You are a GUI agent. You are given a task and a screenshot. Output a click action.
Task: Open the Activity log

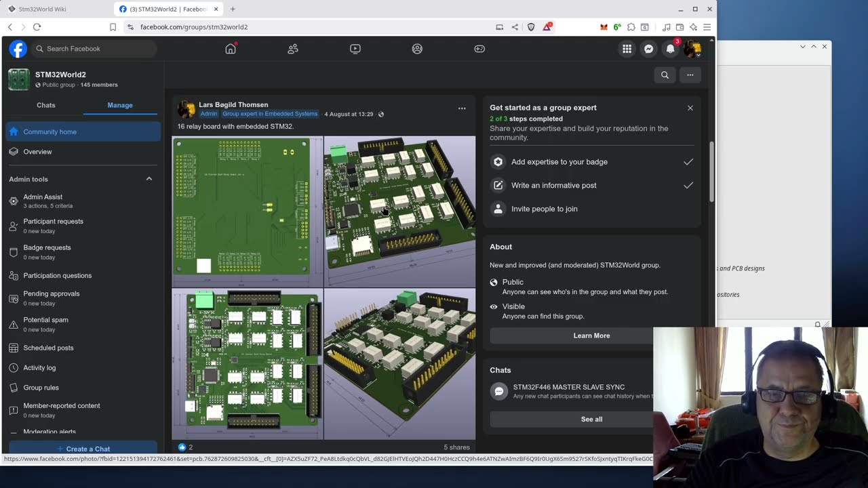coord(83,367)
